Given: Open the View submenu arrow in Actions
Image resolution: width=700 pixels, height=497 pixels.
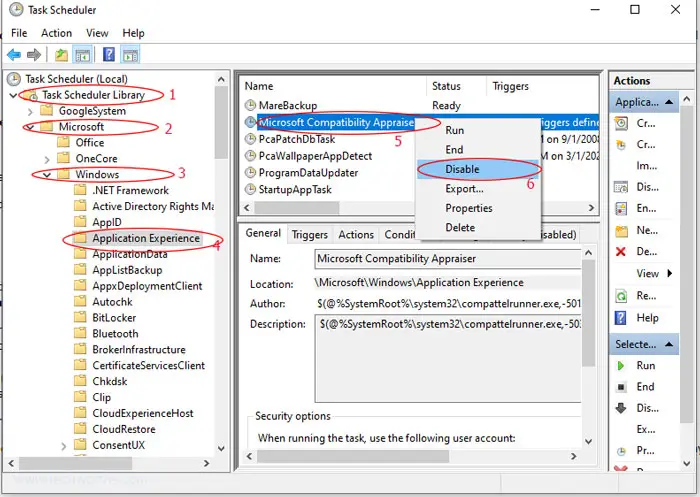Looking at the screenshot, I should (x=669, y=273).
